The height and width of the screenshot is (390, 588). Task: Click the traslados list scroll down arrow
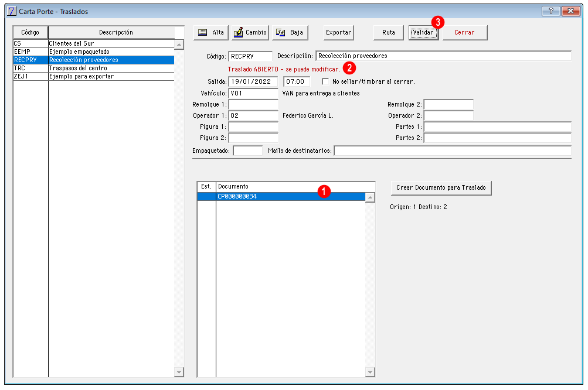(179, 372)
